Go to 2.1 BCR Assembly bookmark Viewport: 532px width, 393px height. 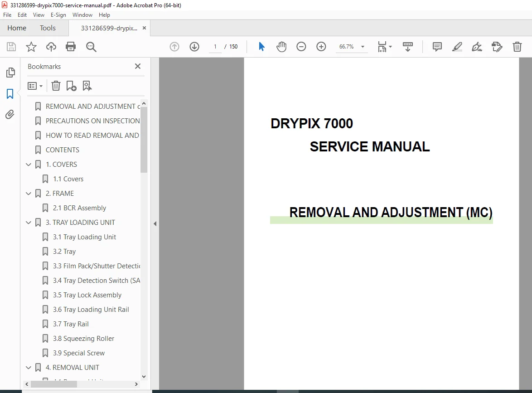tap(79, 208)
